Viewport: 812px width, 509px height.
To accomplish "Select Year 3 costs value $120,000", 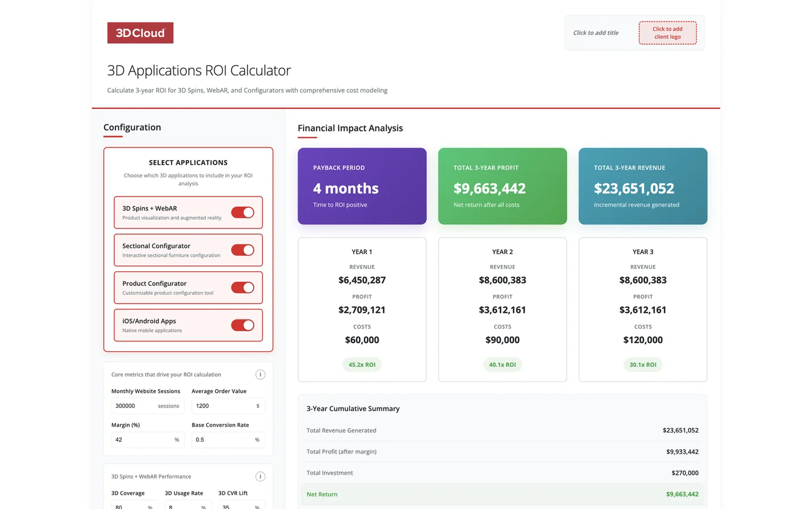I will point(643,340).
